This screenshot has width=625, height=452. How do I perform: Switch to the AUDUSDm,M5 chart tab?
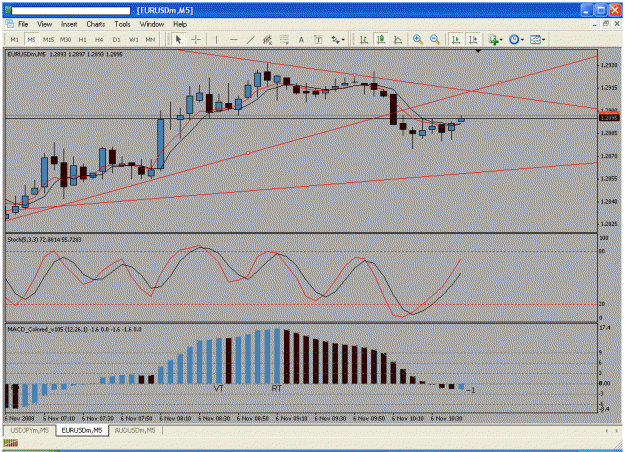click(x=135, y=430)
